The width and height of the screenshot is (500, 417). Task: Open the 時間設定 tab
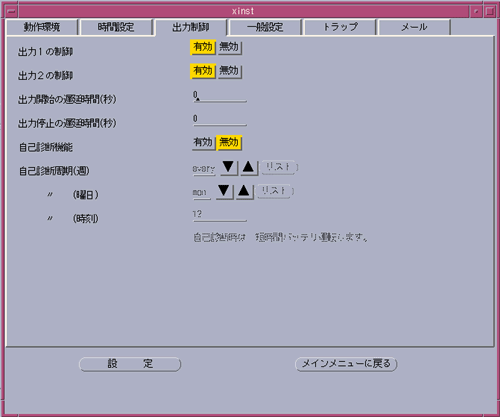[116, 27]
